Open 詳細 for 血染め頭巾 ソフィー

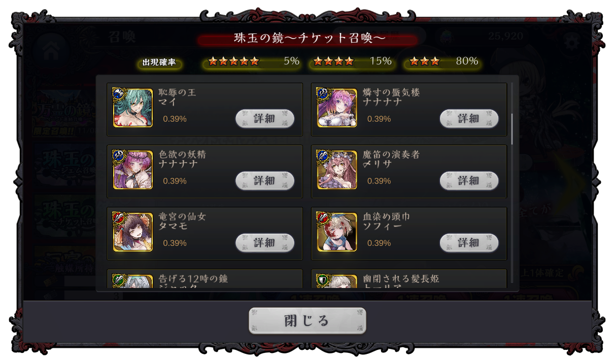point(469,243)
